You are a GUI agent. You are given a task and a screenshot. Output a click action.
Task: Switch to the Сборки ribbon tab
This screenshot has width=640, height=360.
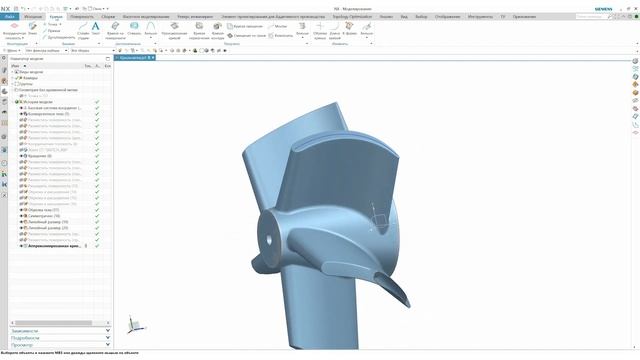point(108,17)
